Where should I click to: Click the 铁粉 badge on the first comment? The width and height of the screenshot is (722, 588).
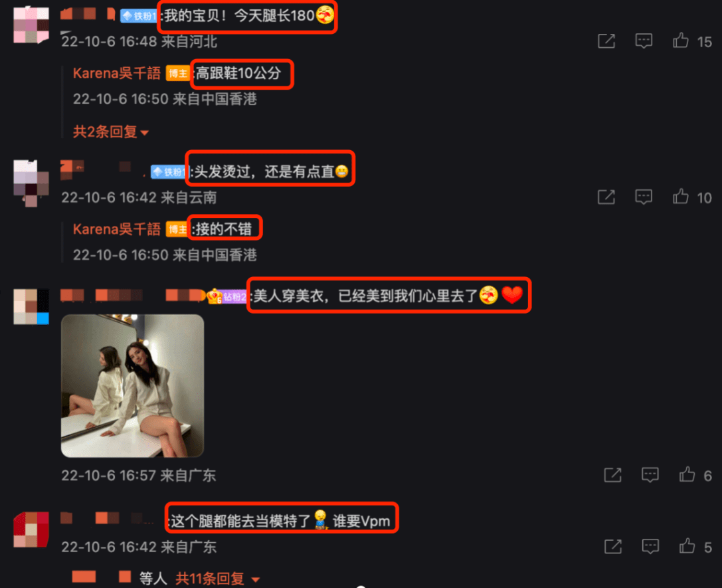point(138,16)
